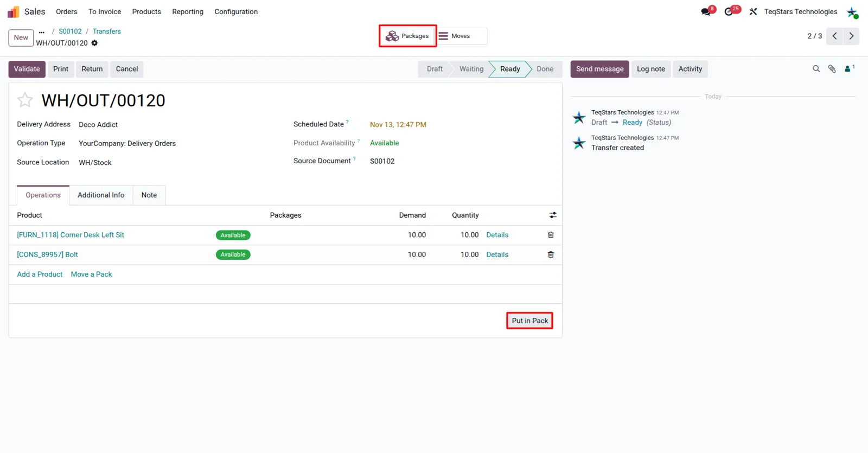Switch to the Additional Info tab

click(x=101, y=195)
